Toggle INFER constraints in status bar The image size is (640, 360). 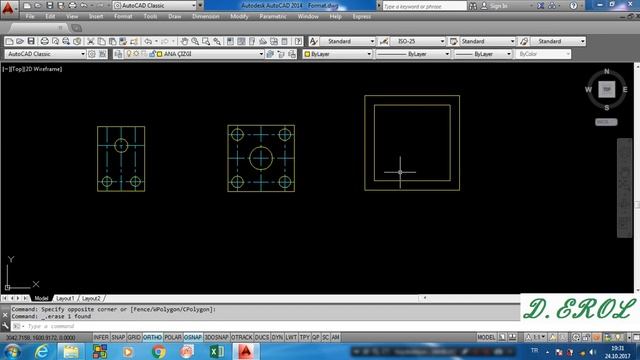[x=101, y=338]
